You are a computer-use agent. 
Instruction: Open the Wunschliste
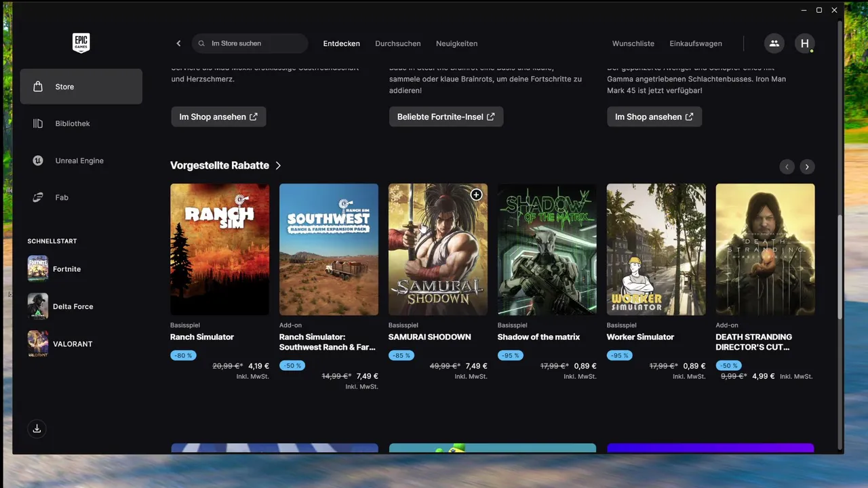pyautogui.click(x=633, y=43)
